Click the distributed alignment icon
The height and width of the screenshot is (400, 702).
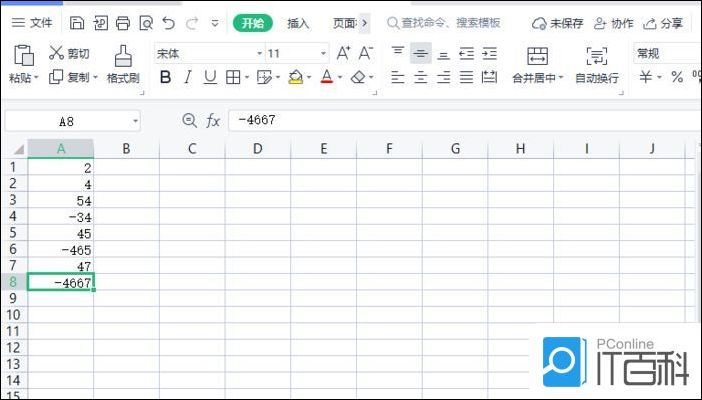(489, 77)
